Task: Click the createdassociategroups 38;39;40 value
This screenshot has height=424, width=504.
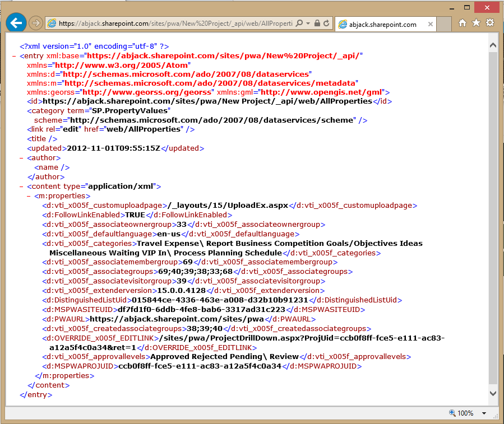Action: (x=205, y=329)
